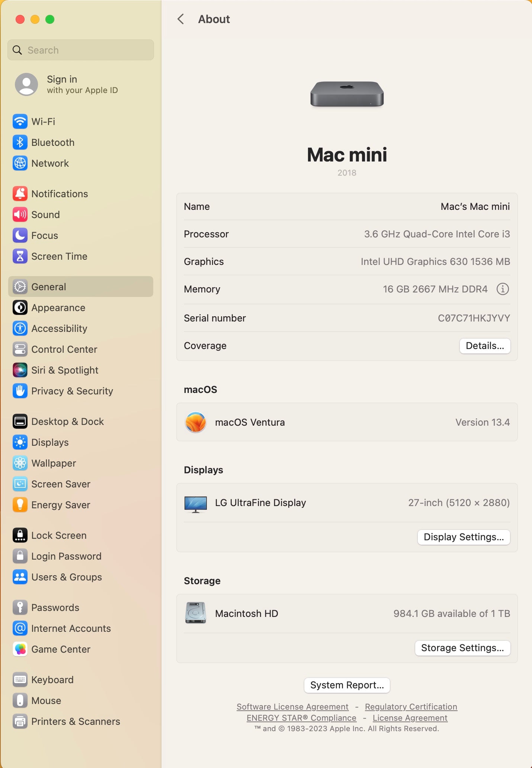Select the Siri & Spotlight icon
Screen dimensions: 532x768
coord(20,370)
